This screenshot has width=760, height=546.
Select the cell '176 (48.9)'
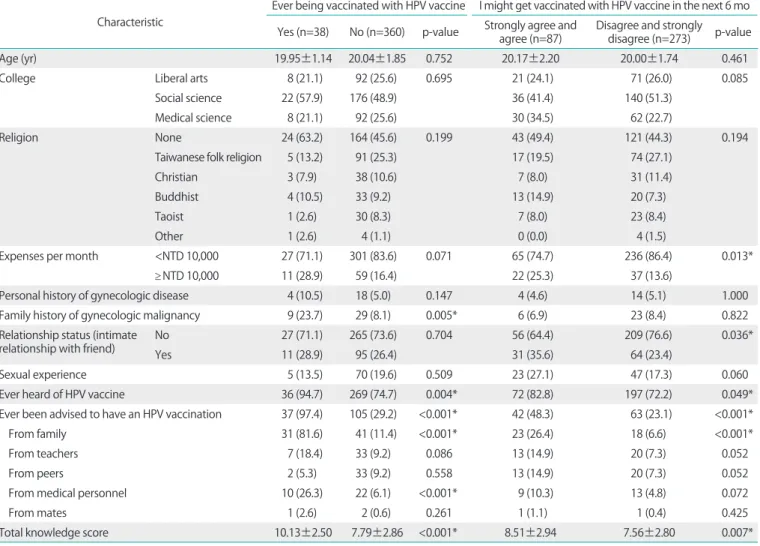pyautogui.click(x=373, y=98)
